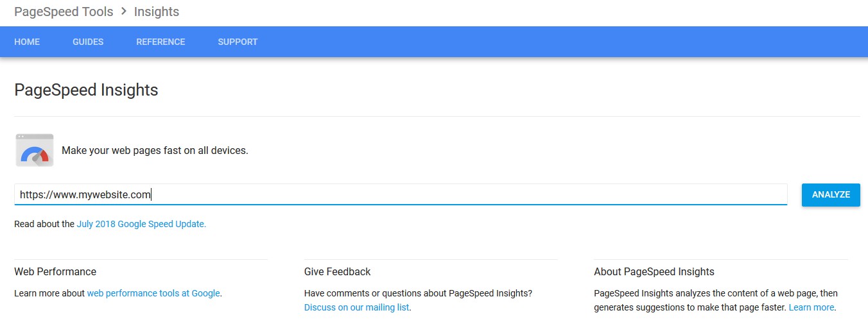Click the PageSpeed speedometer gauge icon
This screenshot has width=868, height=324.
35,151
